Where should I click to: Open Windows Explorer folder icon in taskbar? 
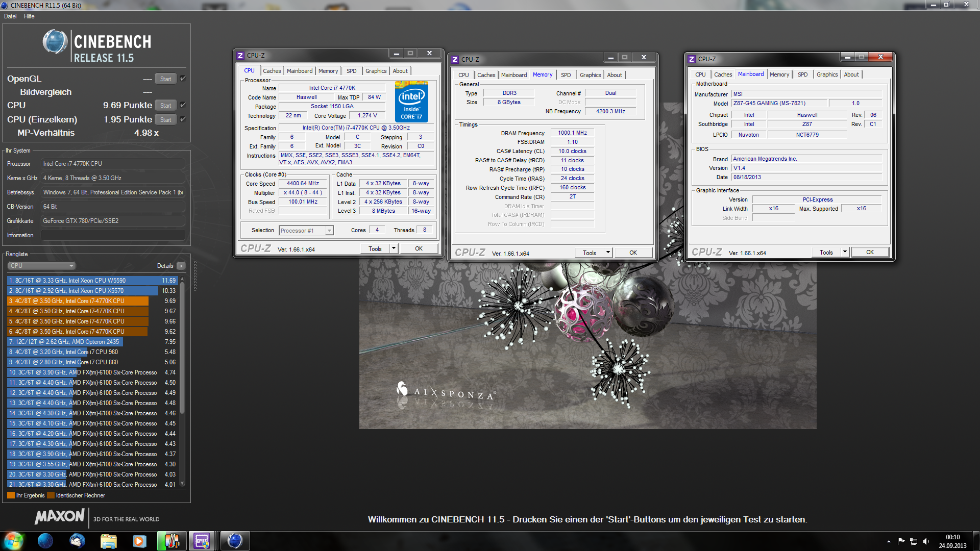point(108,541)
